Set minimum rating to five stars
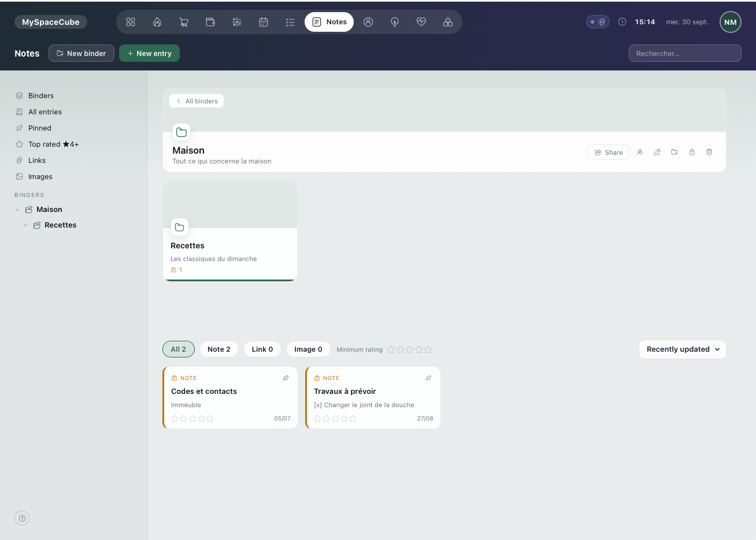This screenshot has height=540, width=756. pyautogui.click(x=428, y=349)
